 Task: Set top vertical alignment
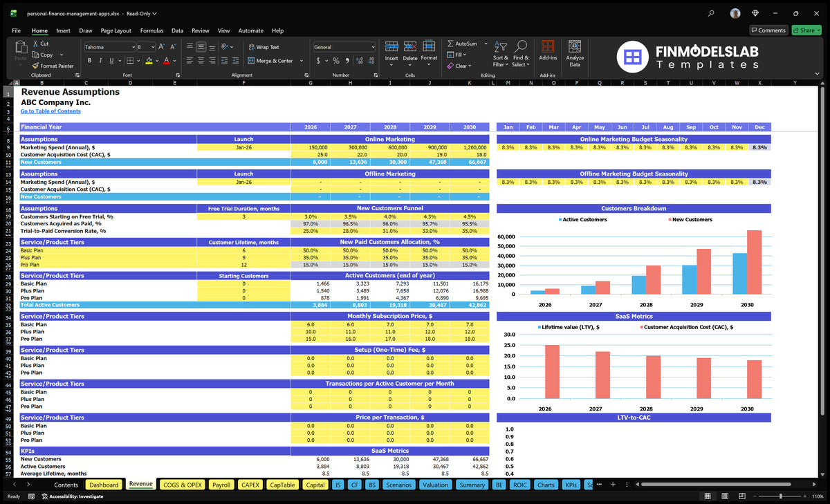190,46
